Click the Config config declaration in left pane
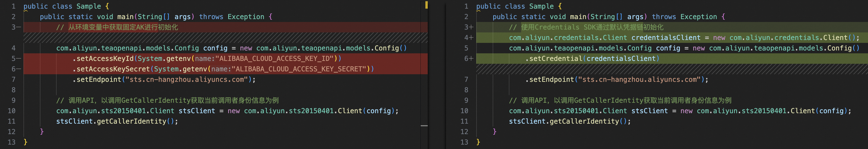This screenshot has width=868, height=149. tap(232, 48)
